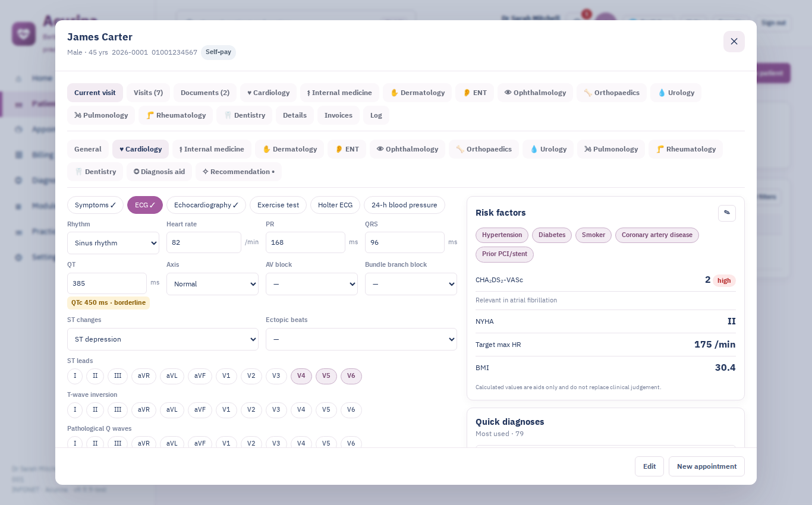
Task: Close the James Carter patient dialog
Action: [734, 42]
